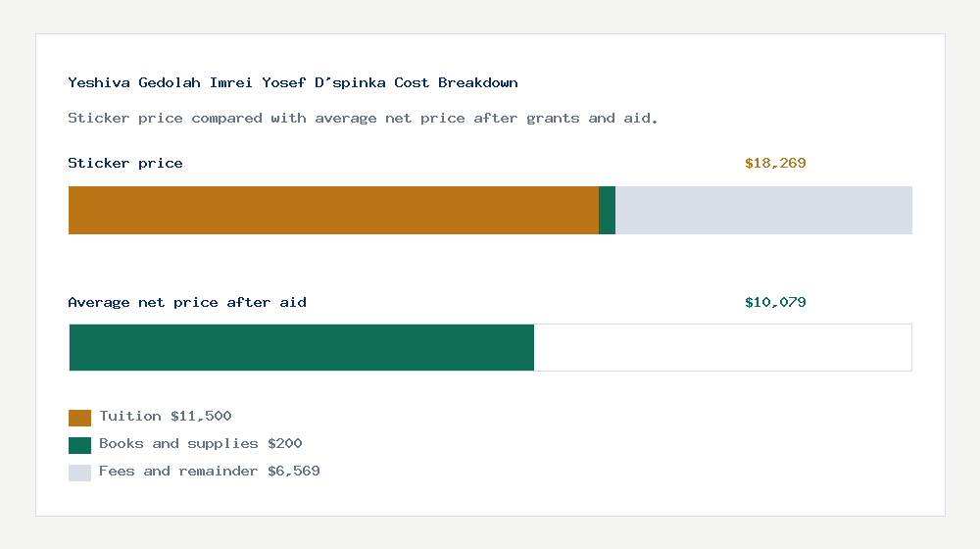Click the Sticker price heading
Screen dimensions: 980x549
[x=125, y=164]
